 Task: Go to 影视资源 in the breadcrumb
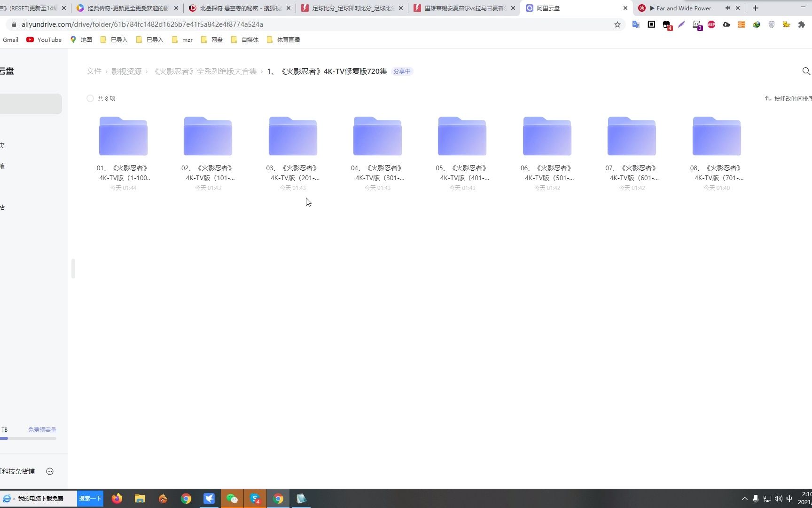click(126, 71)
